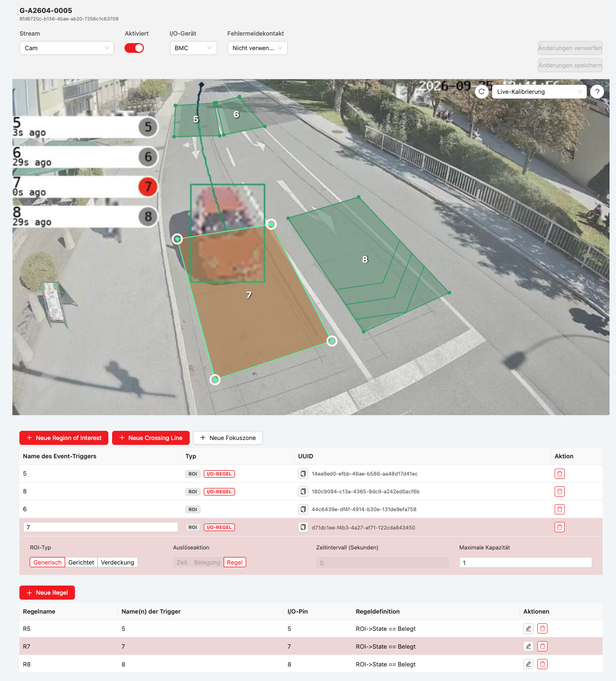Open the help question mark icon
This screenshot has width=616, height=681.
(x=597, y=92)
